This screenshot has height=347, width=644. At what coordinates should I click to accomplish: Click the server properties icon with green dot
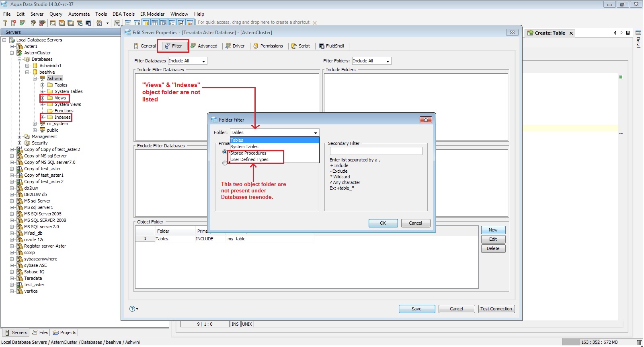[23, 23]
